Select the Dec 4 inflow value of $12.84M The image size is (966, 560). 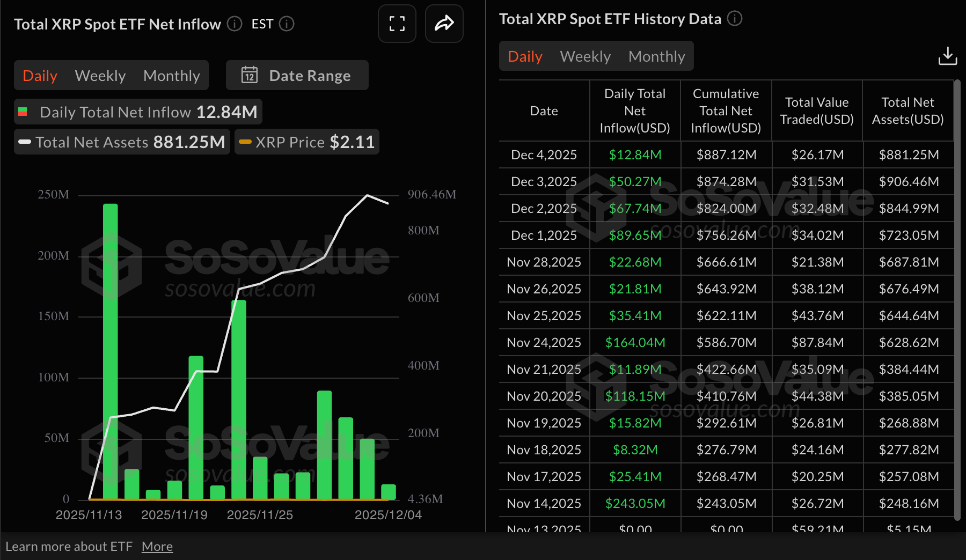[x=634, y=154]
